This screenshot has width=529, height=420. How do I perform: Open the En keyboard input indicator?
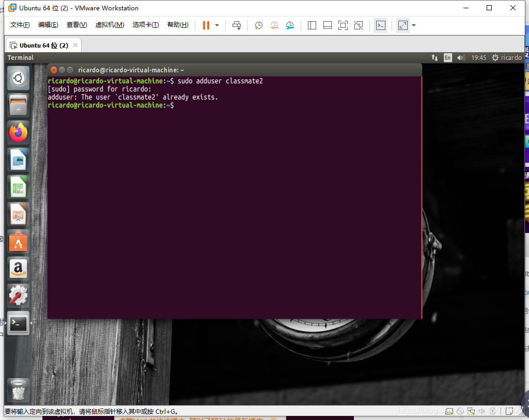448,58
